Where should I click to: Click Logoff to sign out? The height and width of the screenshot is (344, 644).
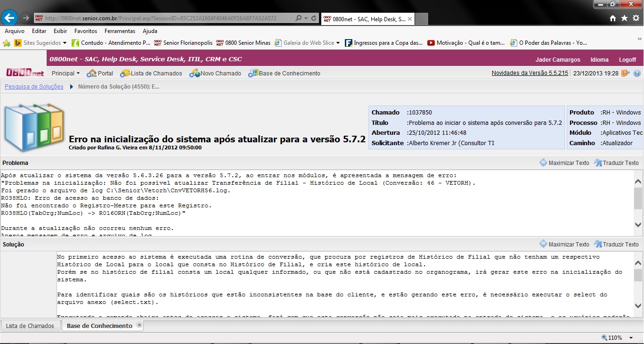tap(627, 60)
